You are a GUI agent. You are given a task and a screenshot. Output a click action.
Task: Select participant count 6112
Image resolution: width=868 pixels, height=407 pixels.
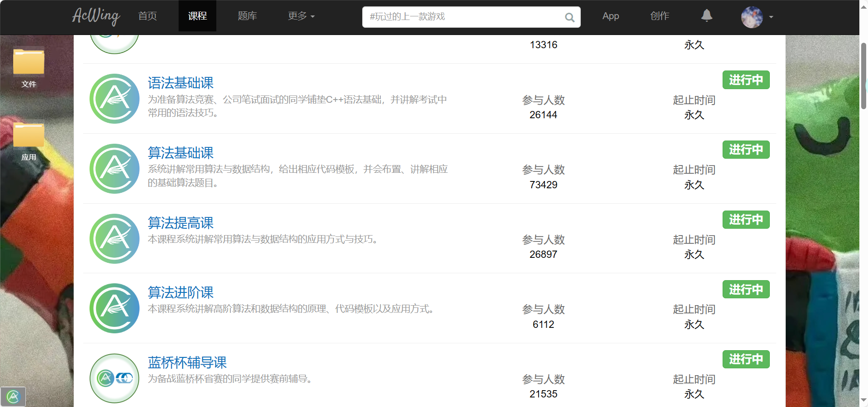[x=544, y=324]
